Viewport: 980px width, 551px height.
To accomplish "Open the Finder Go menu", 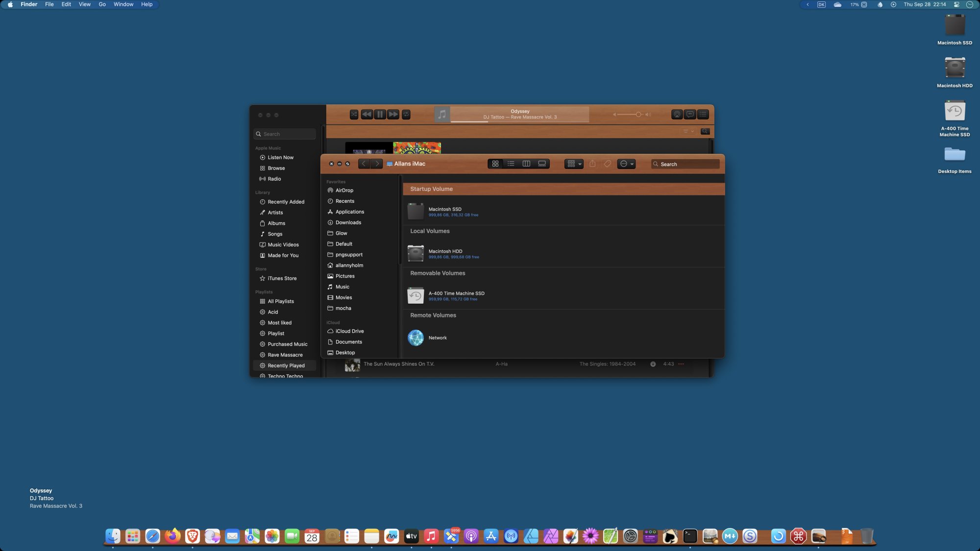I will click(101, 5).
